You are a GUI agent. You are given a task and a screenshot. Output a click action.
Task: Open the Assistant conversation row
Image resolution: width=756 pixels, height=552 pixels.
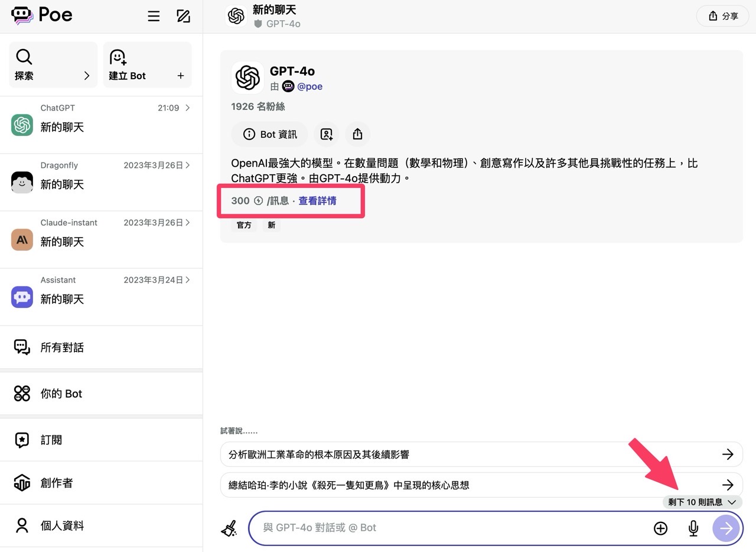[x=101, y=297]
